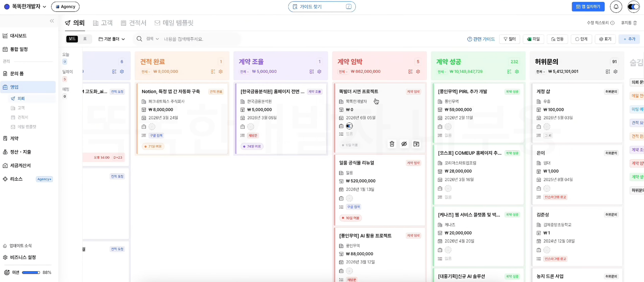Collapse 영업 section in sidebar
The image size is (644, 282).
(x=28, y=87)
